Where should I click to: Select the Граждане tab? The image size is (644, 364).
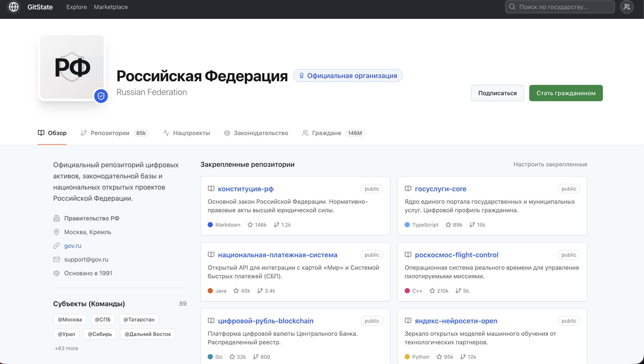tap(326, 133)
